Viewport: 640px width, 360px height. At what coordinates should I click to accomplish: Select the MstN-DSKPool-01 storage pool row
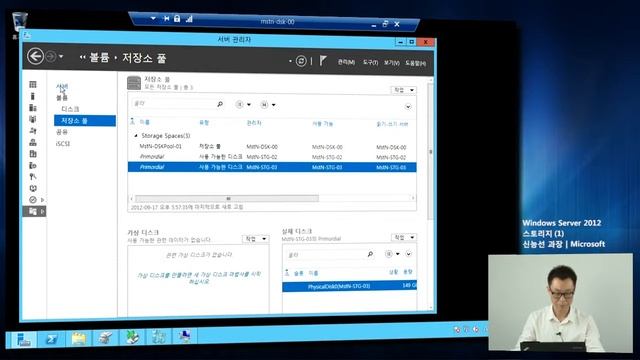pos(272,147)
